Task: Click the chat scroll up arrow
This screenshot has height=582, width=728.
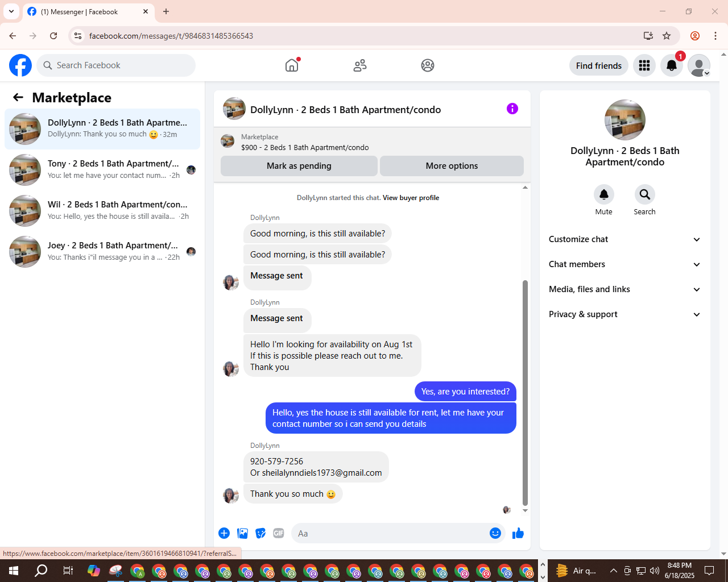Action: click(525, 187)
